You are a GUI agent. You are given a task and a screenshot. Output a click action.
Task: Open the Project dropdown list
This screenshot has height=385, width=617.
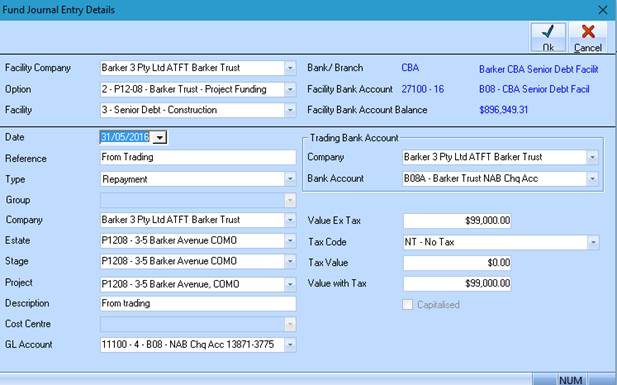(290, 284)
